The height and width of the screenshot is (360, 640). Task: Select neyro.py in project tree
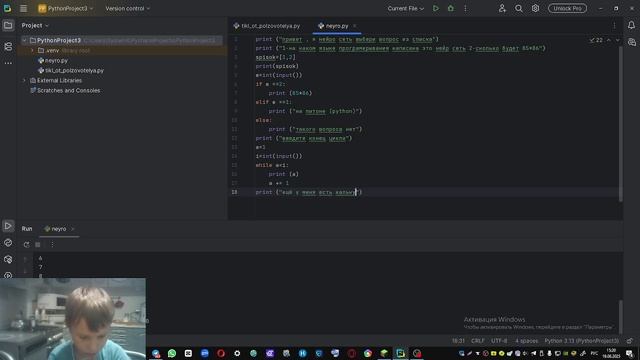click(53, 60)
